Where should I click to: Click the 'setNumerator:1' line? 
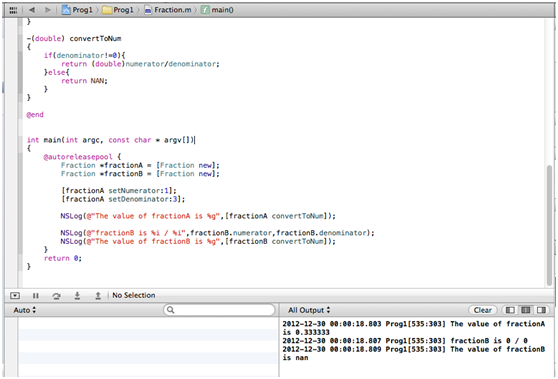click(119, 191)
